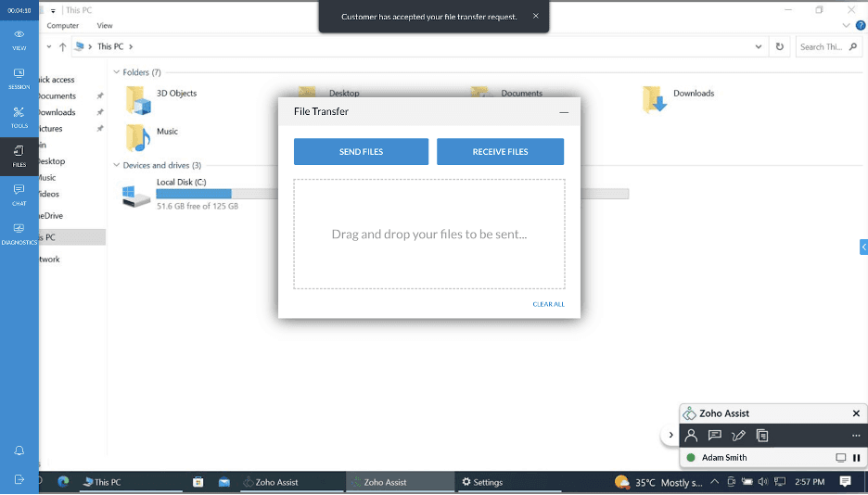The width and height of the screenshot is (868, 495).
Task: Click This PC in the address bar
Action: coord(110,46)
